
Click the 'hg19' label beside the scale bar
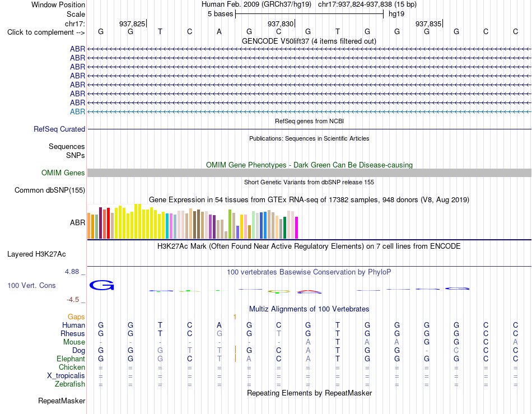(396, 14)
